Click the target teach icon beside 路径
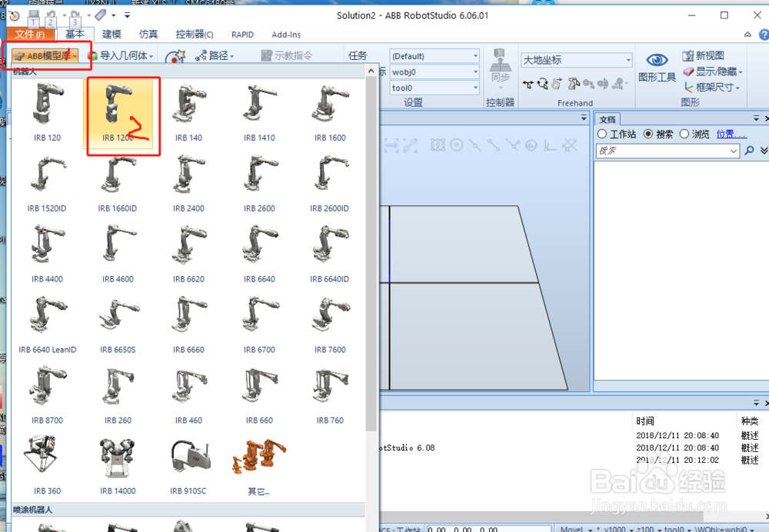Image resolution: width=769 pixels, height=532 pixels. (175, 56)
